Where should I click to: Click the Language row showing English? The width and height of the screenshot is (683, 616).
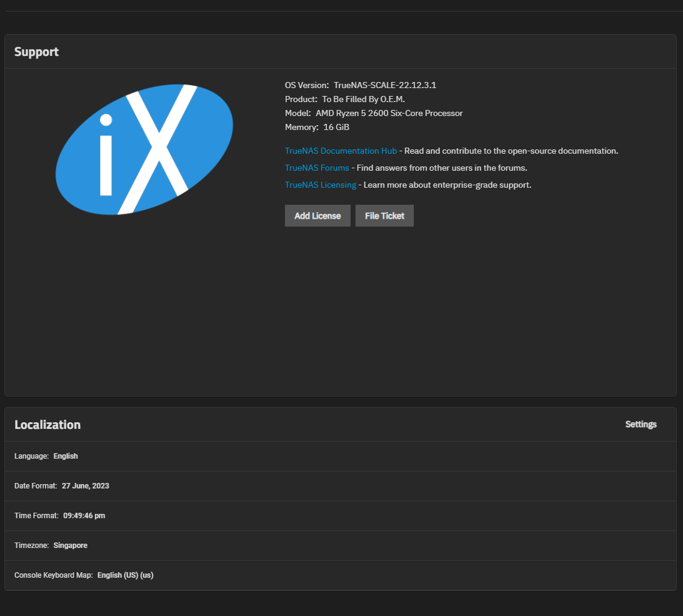coord(340,456)
